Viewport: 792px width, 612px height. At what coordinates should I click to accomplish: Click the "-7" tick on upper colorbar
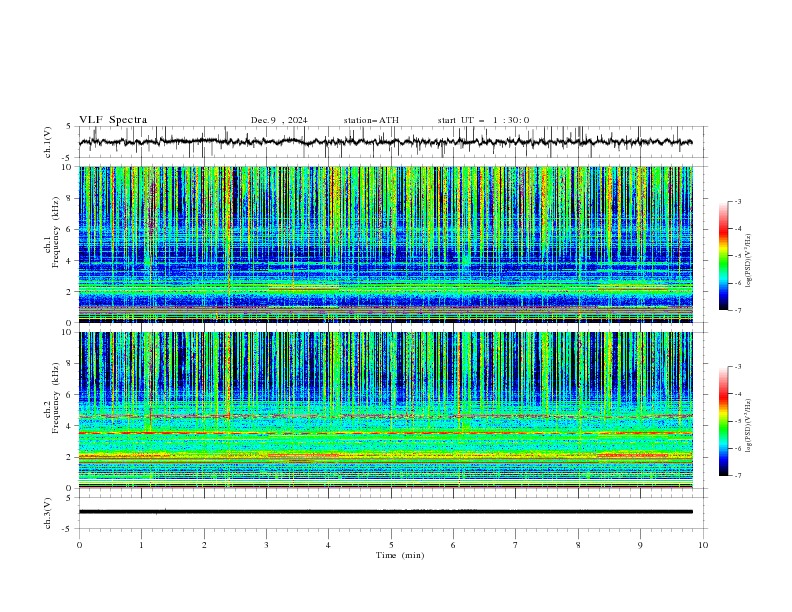coord(737,310)
